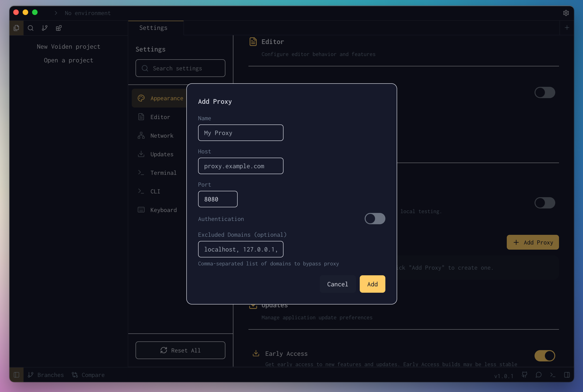Toggle the right panel layout icon
Viewport: 583px width, 392px height.
click(567, 375)
